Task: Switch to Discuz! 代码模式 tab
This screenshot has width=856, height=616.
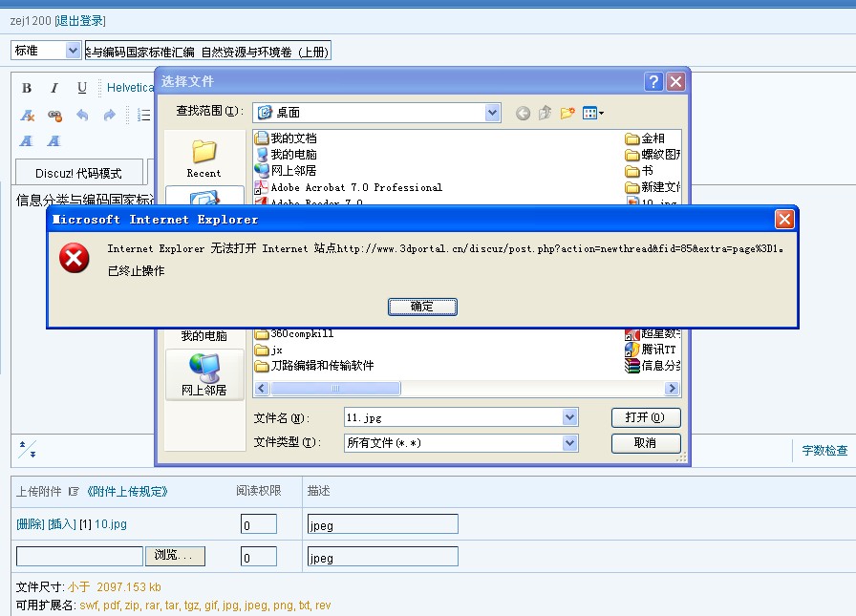Action: click(78, 173)
